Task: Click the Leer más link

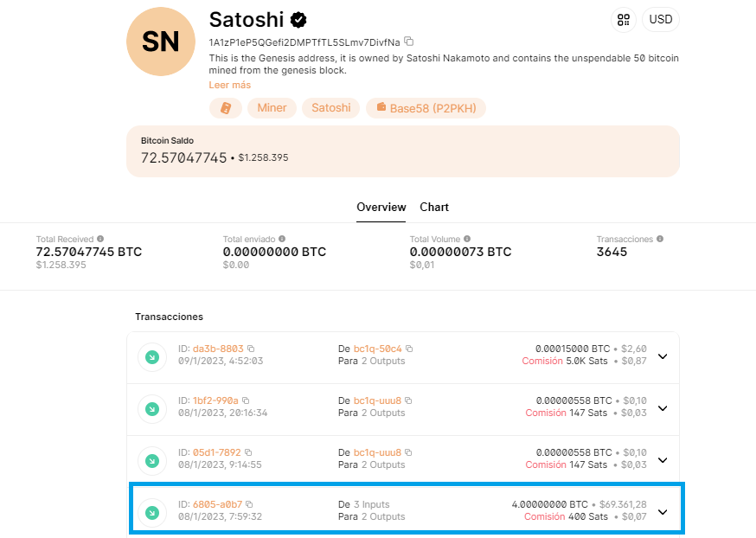Action: pyautogui.click(x=229, y=85)
